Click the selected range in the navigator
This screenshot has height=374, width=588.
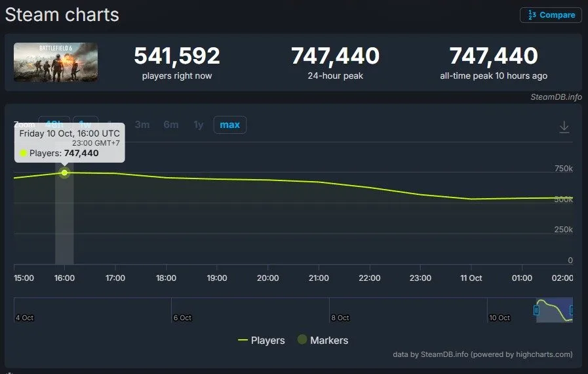(555, 310)
